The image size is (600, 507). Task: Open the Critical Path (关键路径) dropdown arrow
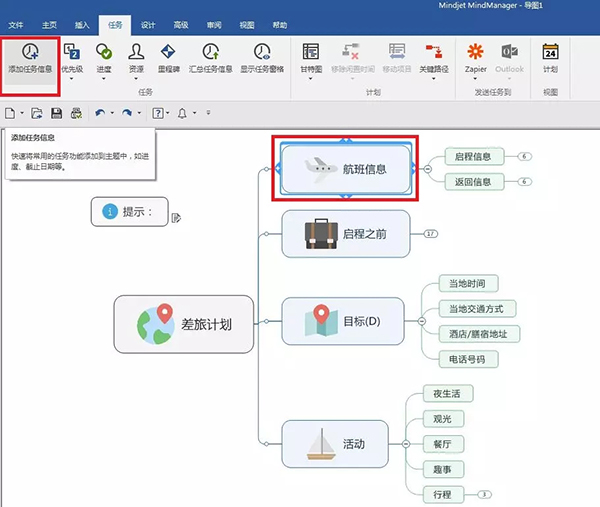pyautogui.click(x=434, y=78)
